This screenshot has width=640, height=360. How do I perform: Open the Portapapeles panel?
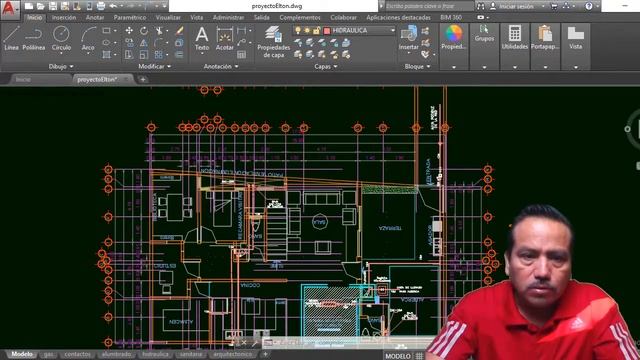545,38
